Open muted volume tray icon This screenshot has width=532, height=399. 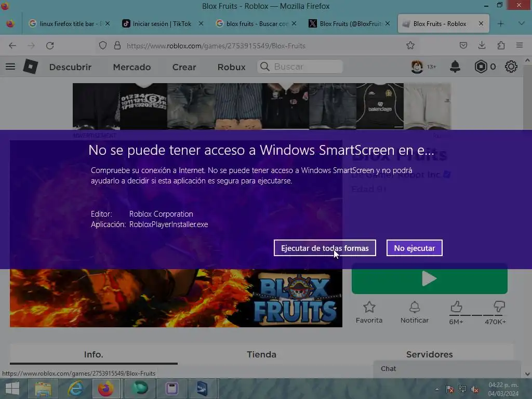(475, 389)
